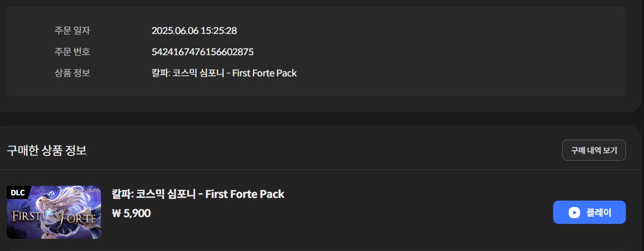Click the First Forte title art text

tap(55, 216)
